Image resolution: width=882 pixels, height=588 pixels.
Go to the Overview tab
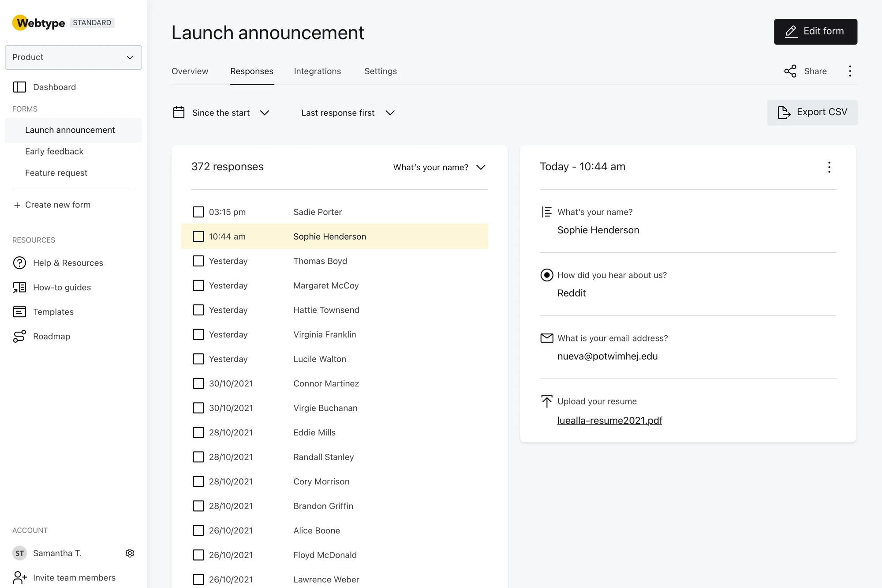(190, 71)
